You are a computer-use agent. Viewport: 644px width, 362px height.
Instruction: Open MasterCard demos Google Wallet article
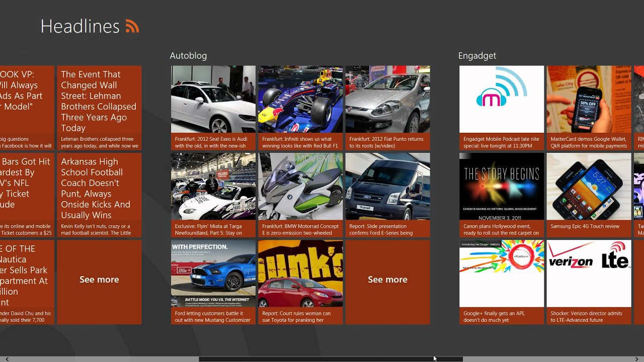pyautogui.click(x=589, y=108)
